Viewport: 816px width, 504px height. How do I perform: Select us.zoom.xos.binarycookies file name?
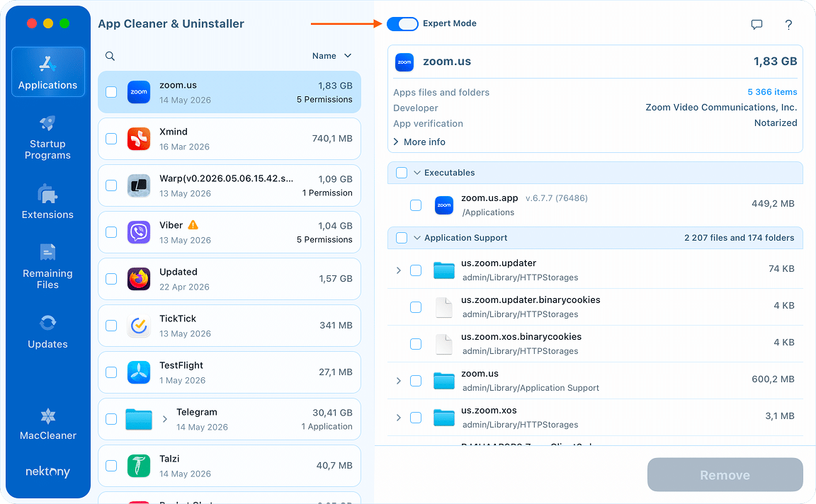521,336
